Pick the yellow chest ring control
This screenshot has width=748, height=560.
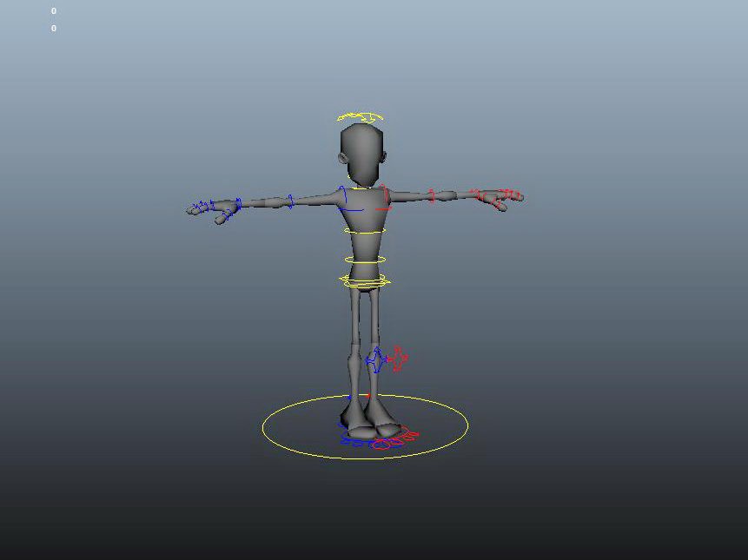(x=365, y=232)
